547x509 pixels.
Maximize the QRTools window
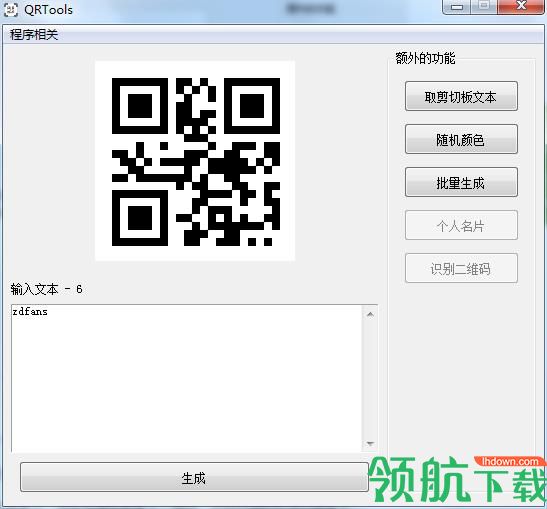(x=484, y=7)
